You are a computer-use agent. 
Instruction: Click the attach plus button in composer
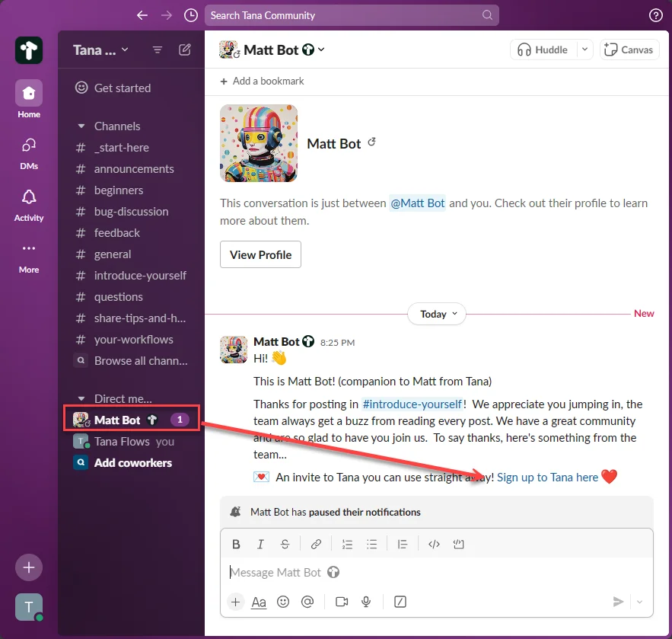(235, 602)
